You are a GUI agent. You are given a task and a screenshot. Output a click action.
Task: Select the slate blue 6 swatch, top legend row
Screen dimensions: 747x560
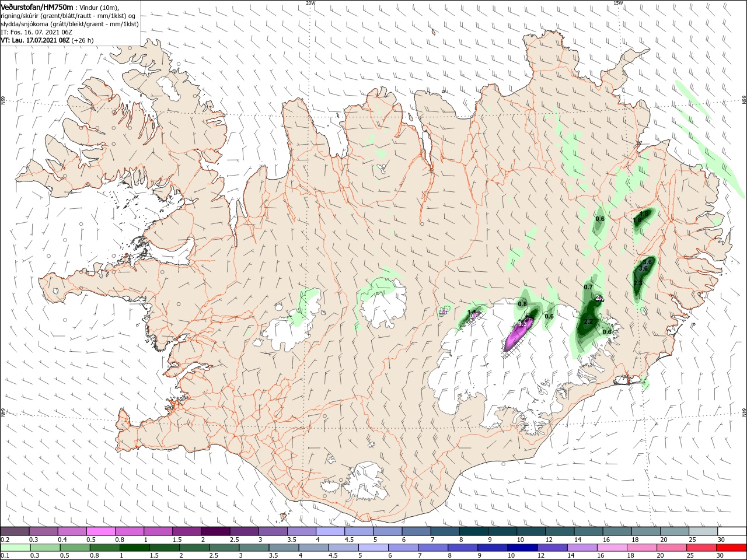pyautogui.click(x=416, y=531)
